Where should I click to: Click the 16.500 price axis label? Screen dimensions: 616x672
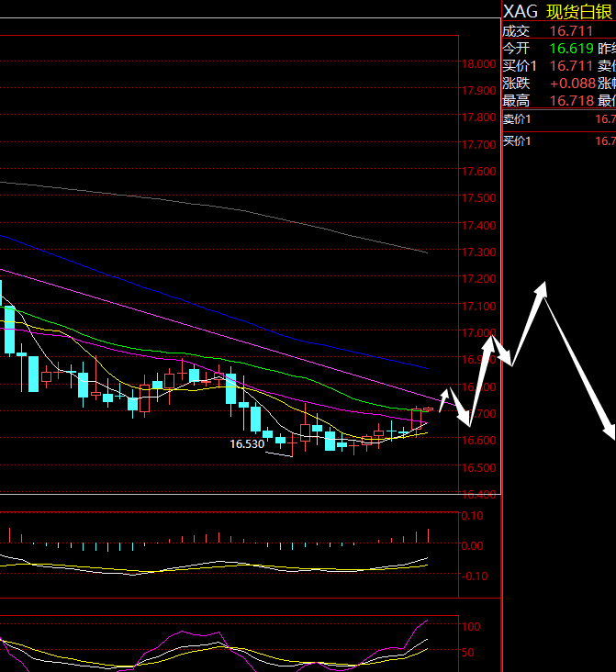(479, 467)
